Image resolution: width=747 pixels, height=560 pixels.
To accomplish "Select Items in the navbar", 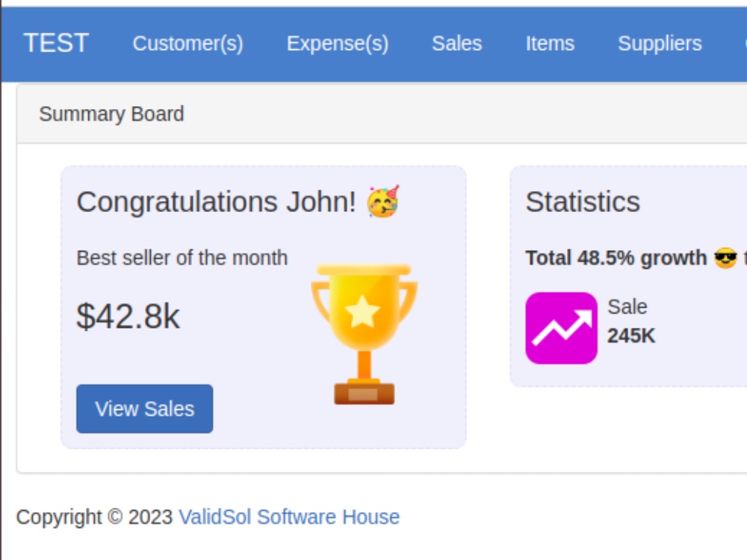I will click(550, 43).
